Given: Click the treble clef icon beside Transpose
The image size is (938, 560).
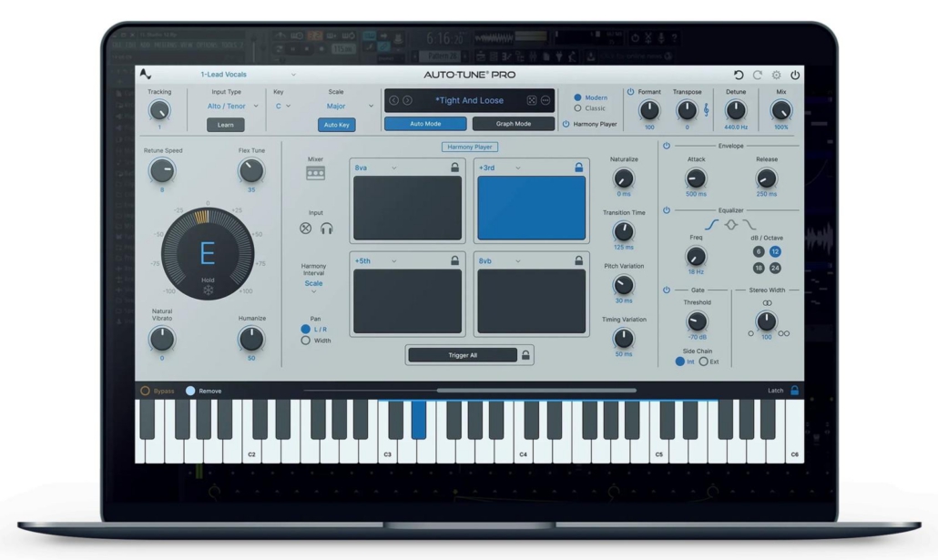Looking at the screenshot, I should coord(707,110).
